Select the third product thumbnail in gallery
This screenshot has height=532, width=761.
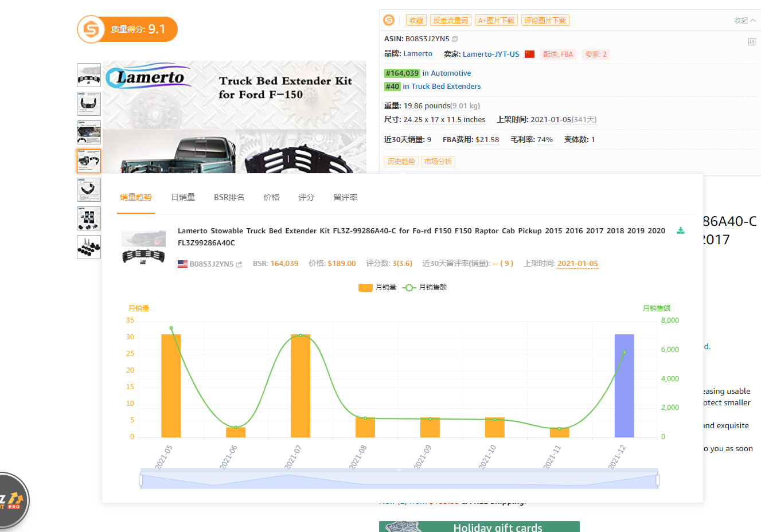tap(89, 132)
